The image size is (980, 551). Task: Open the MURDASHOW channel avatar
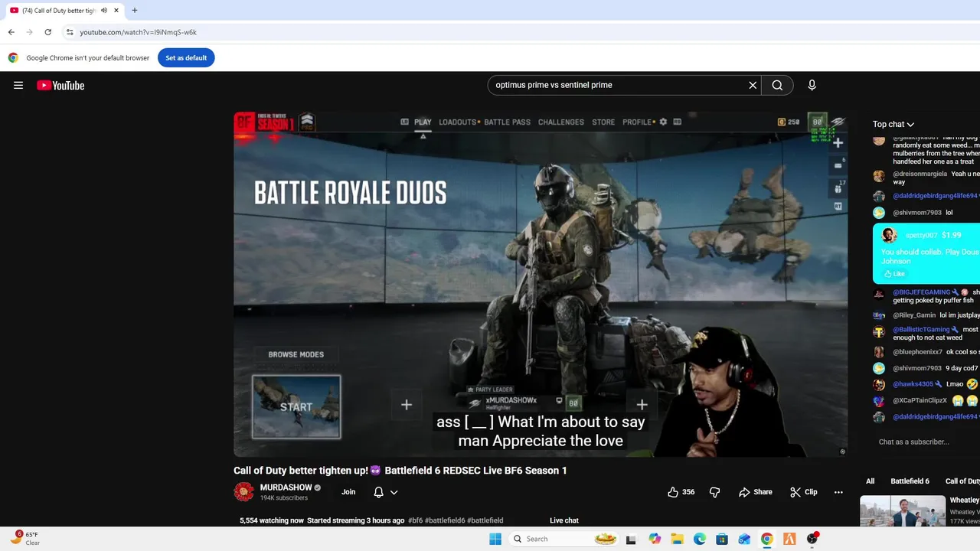tap(243, 492)
